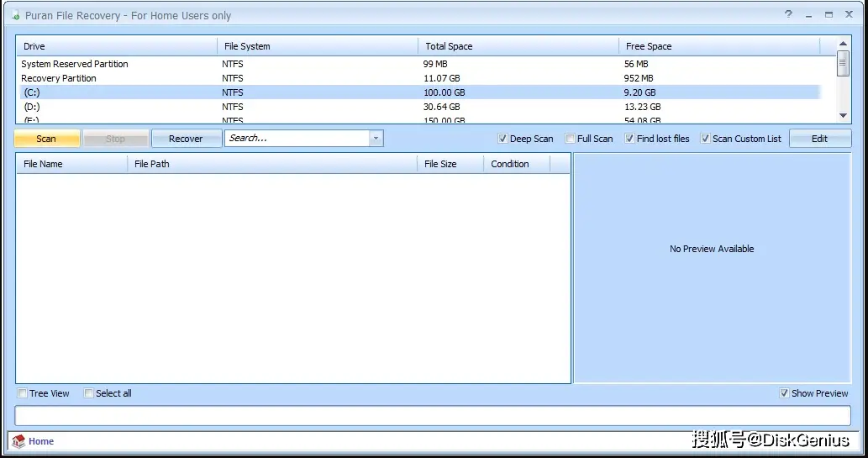Minimize the Puran File Recovery window
The image size is (868, 458).
809,15
